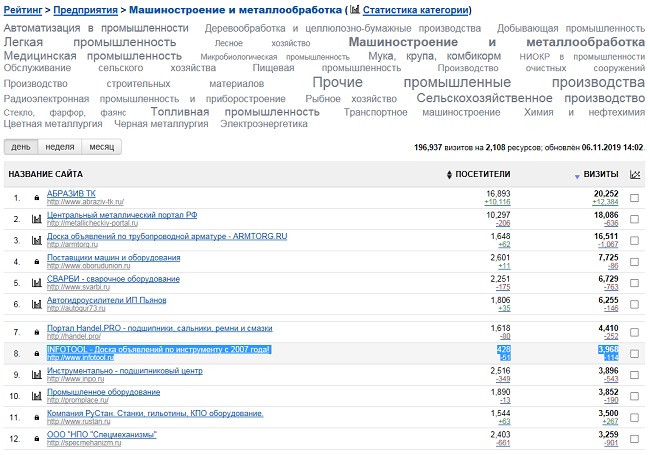
Task: Switch to the месяц tab
Action: pyautogui.click(x=102, y=147)
